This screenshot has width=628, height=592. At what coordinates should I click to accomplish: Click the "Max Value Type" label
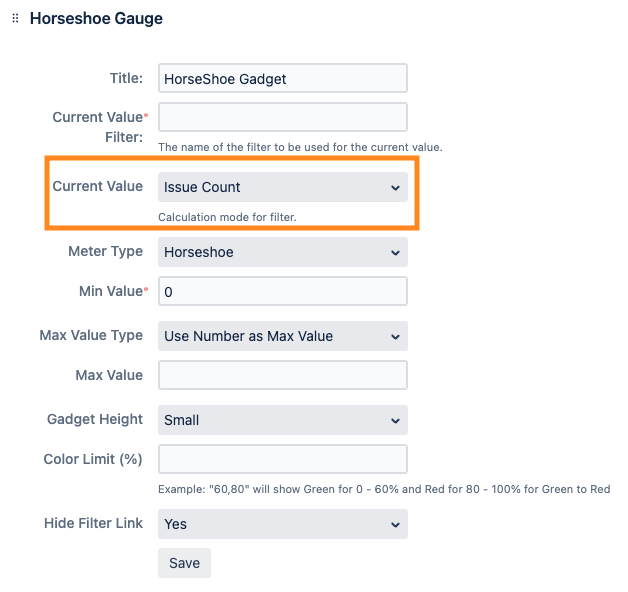[x=91, y=336]
